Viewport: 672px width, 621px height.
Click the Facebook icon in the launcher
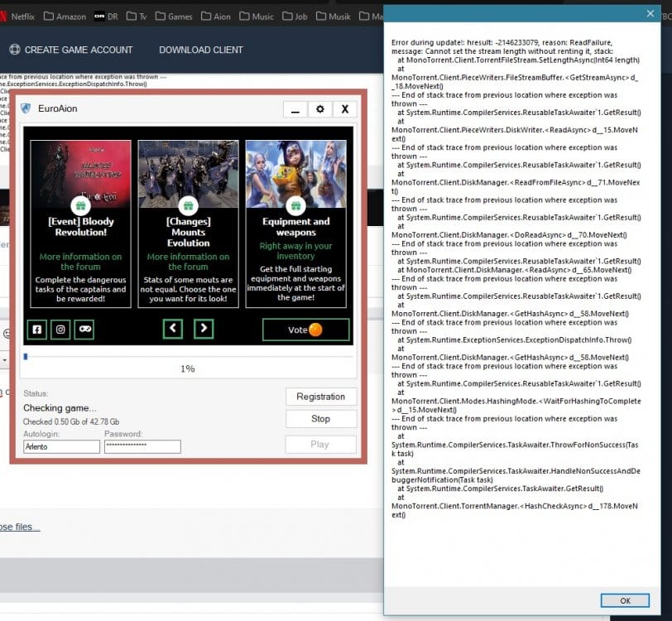pyautogui.click(x=37, y=330)
